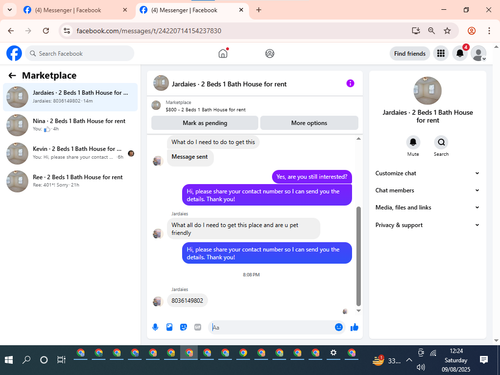Record a voice clip microphone icon

[155, 327]
